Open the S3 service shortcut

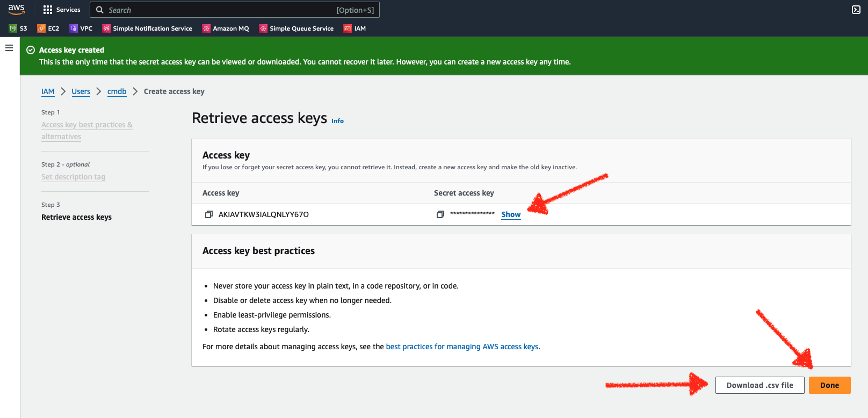click(18, 28)
